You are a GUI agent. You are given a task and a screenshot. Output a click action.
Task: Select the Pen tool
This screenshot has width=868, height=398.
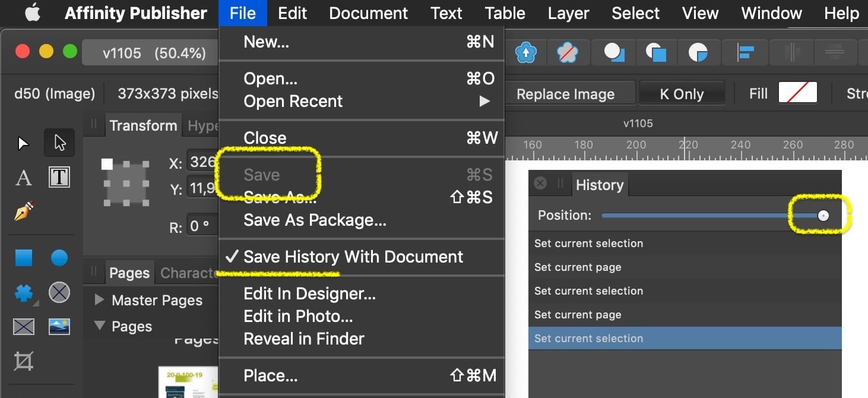(x=24, y=211)
